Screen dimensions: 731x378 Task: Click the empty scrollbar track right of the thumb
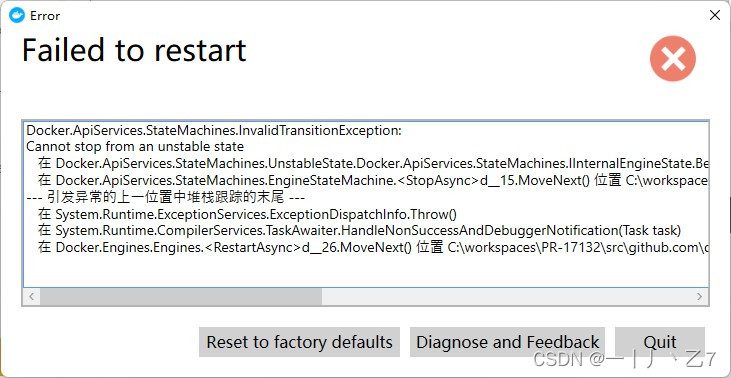pyautogui.click(x=506, y=296)
